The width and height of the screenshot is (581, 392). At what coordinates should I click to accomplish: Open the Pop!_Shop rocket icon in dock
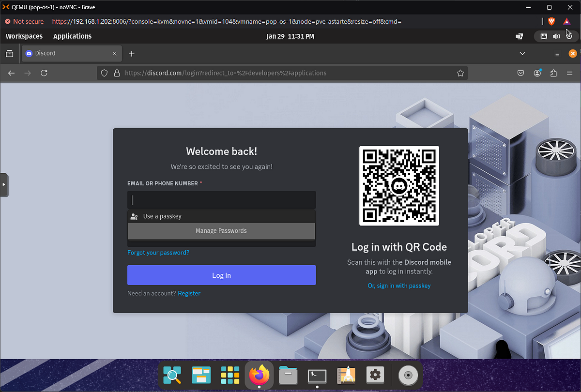click(346, 375)
